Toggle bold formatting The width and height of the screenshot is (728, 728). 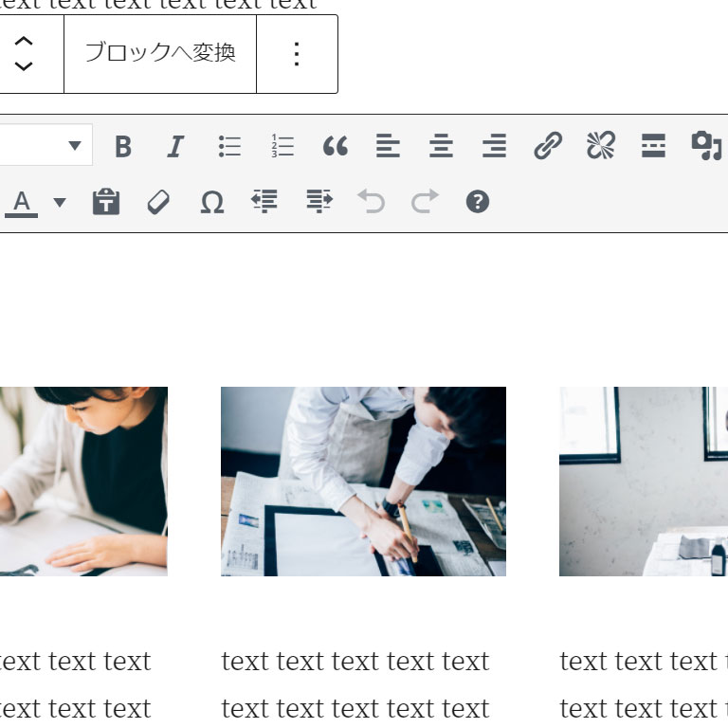123,146
